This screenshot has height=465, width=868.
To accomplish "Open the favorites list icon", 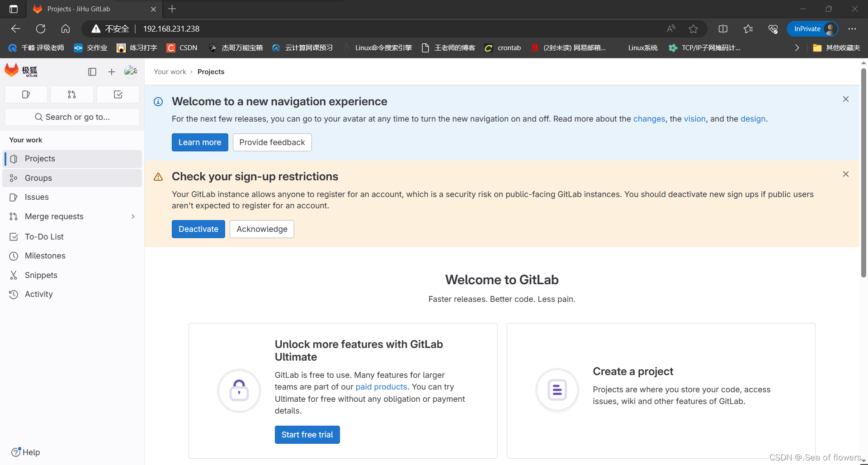I will tap(748, 29).
